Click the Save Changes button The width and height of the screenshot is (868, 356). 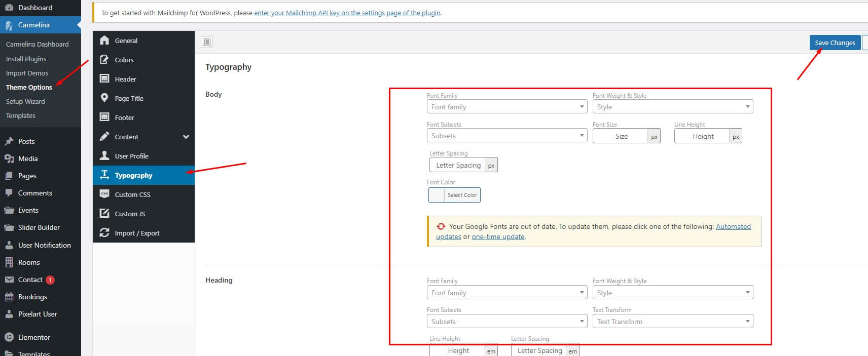(835, 43)
